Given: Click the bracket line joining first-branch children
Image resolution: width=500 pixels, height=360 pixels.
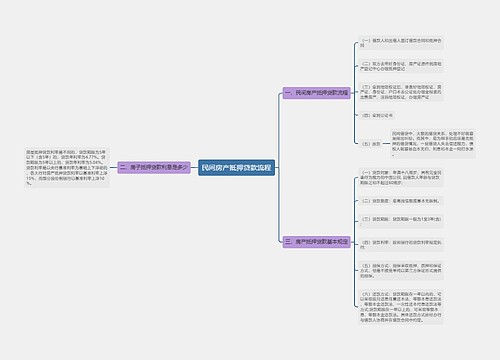Looking at the screenshot, I should coord(355,93).
